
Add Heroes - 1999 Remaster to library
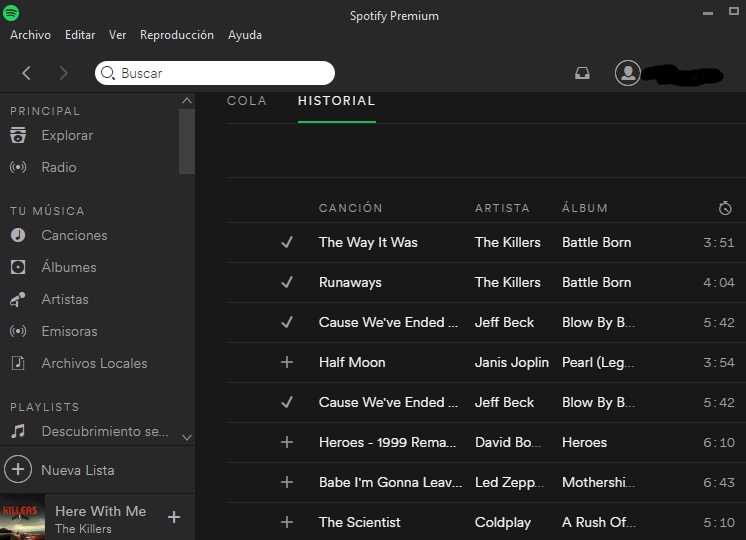point(287,442)
